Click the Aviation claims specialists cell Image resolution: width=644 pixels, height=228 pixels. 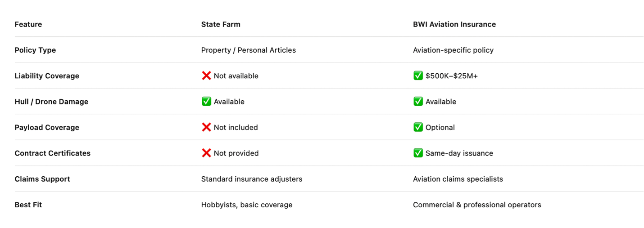pyautogui.click(x=458, y=179)
